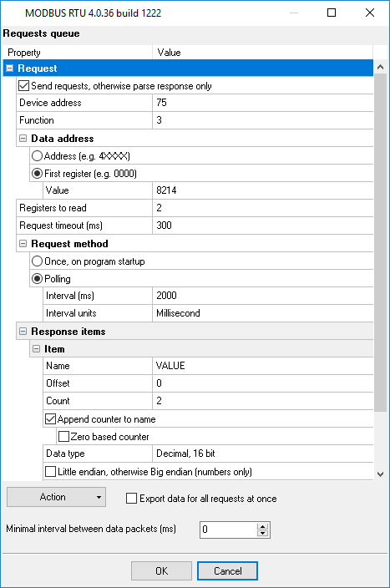The image size is (390, 588).
Task: Decrease minimal interval with down spinner
Action: [263, 533]
